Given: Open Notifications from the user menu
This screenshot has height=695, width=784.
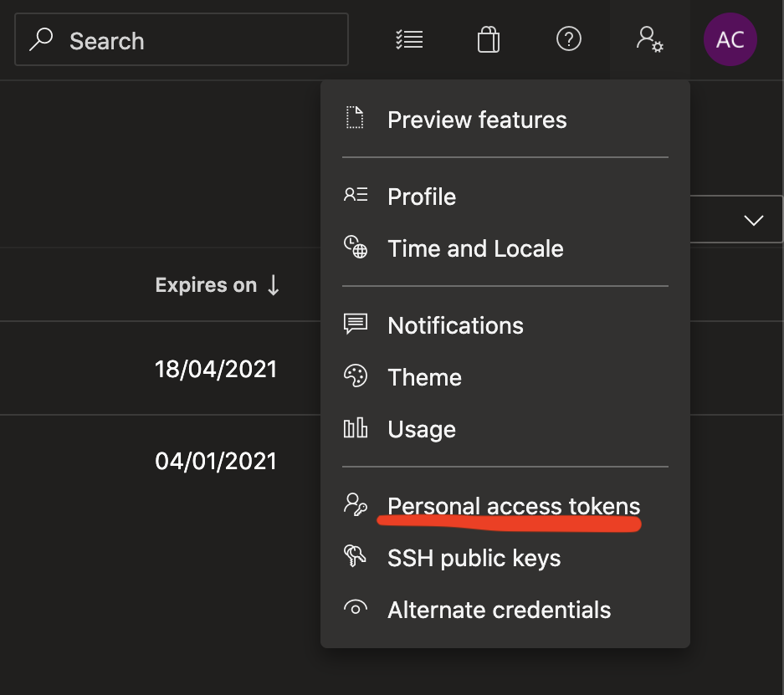Looking at the screenshot, I should click(x=505, y=325).
